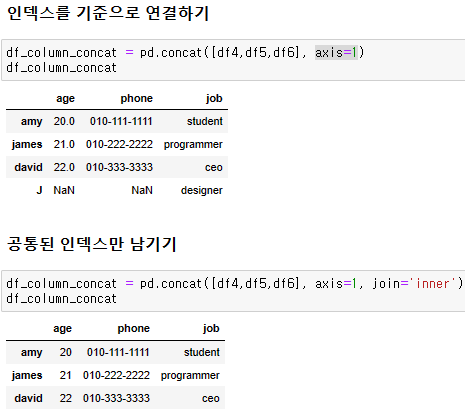
Task: Click the age value 22 in the second table
Action: click(x=66, y=398)
